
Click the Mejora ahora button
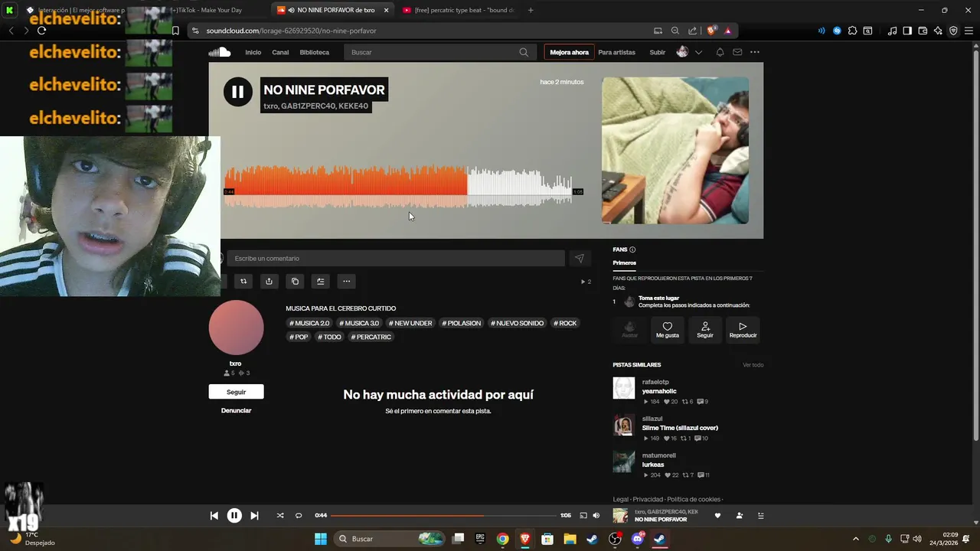(569, 52)
